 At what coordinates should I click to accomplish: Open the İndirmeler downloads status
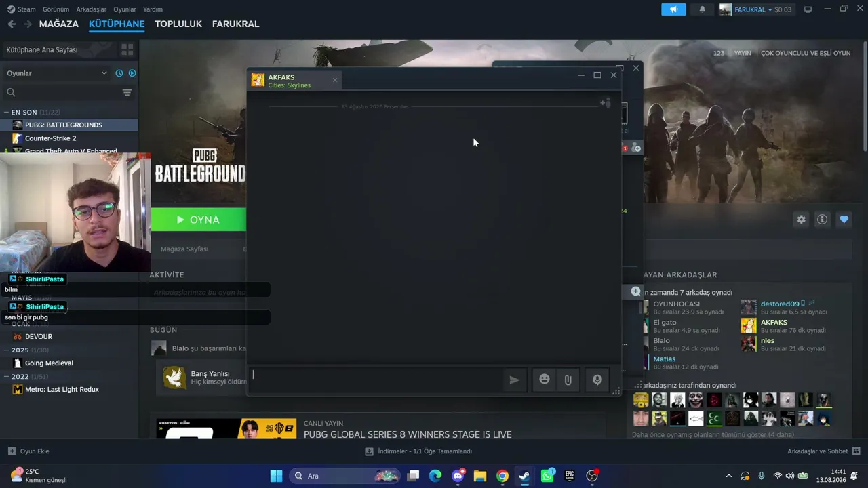(x=418, y=451)
